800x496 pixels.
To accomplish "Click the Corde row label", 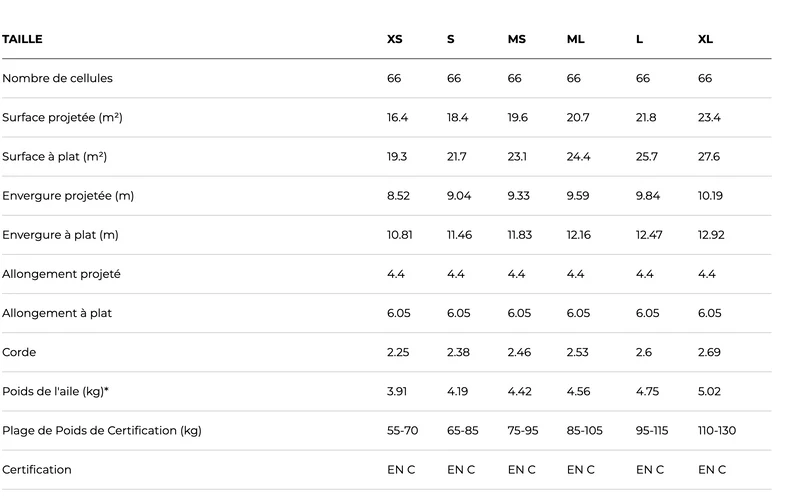I will [19, 352].
